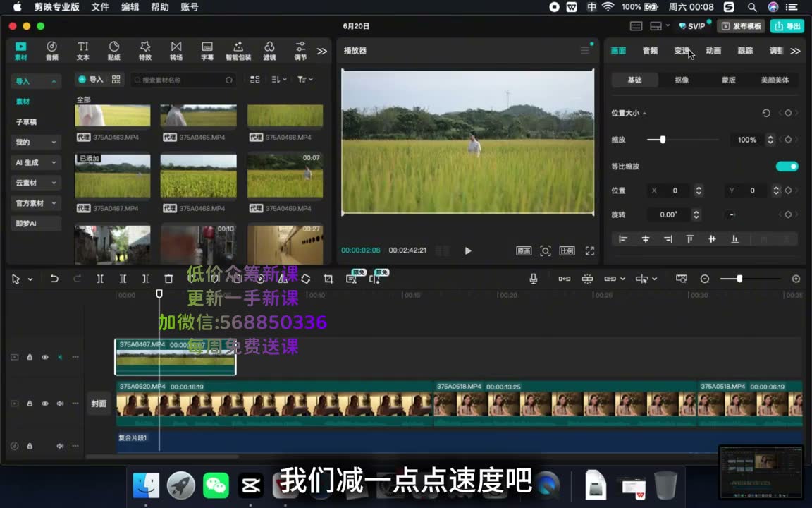Click the microphone record voiceover icon
812x508 pixels.
[534, 279]
